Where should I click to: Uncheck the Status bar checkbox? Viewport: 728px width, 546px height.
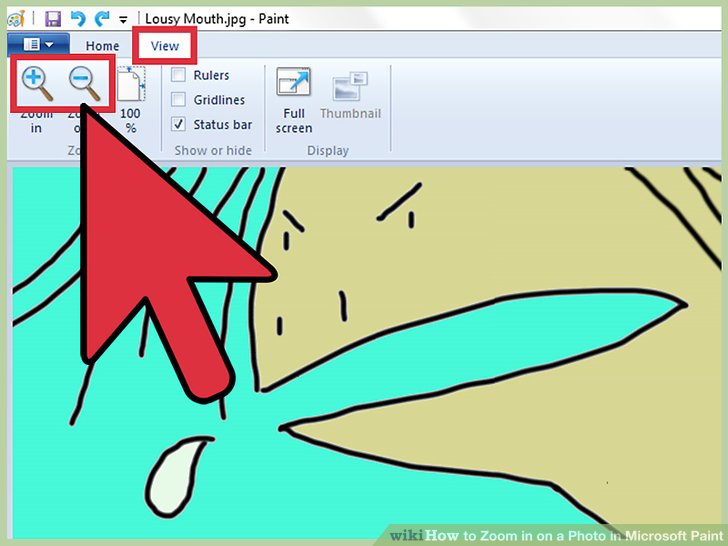pos(178,124)
